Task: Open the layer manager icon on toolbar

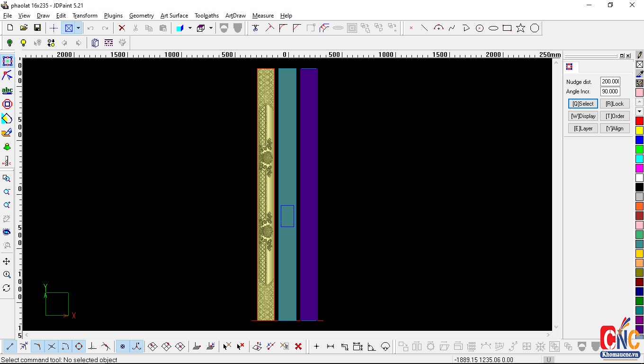Action: point(95,43)
